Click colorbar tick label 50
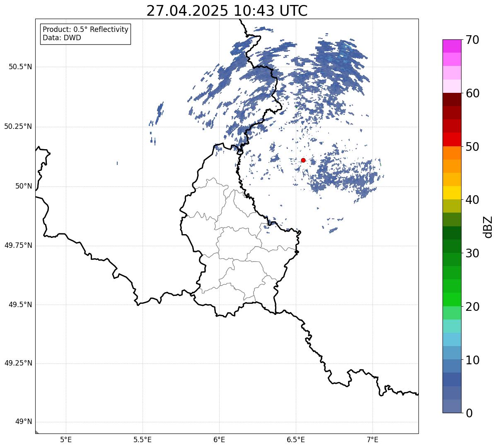This screenshot has width=498, height=448. (472, 147)
